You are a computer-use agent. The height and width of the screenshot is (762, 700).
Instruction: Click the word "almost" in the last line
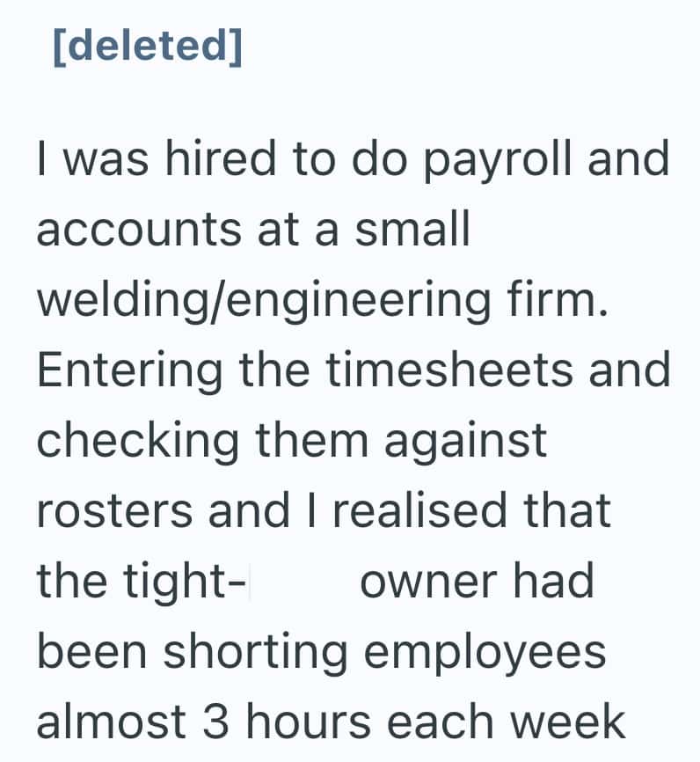point(112,722)
